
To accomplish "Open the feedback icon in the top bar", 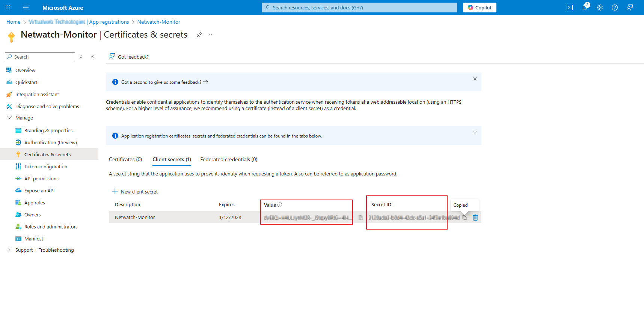I will pyautogui.click(x=630, y=8).
